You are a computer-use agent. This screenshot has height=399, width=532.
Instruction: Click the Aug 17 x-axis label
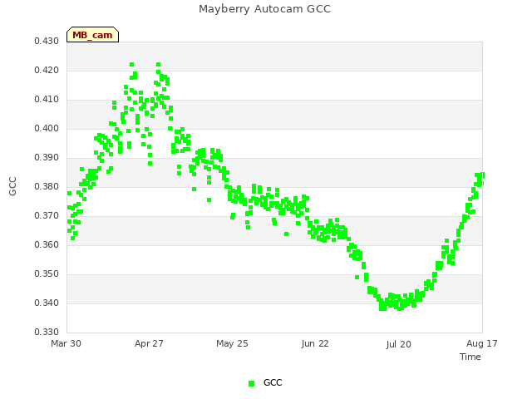(482, 343)
